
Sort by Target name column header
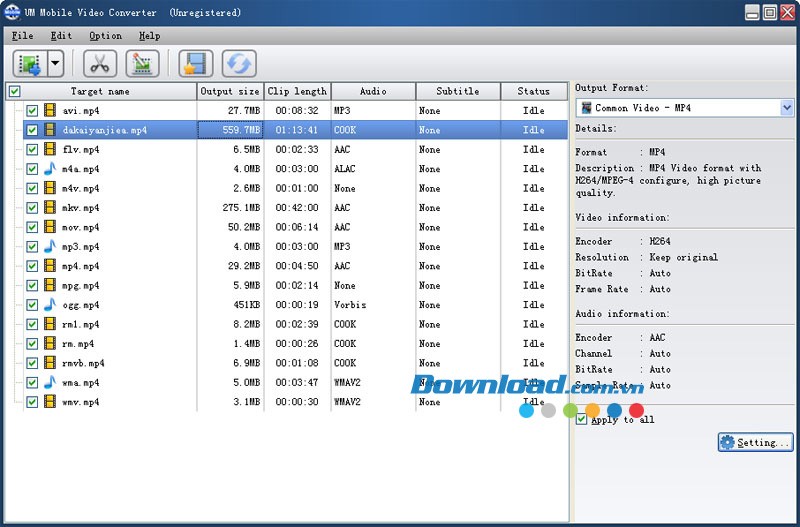[x=100, y=91]
